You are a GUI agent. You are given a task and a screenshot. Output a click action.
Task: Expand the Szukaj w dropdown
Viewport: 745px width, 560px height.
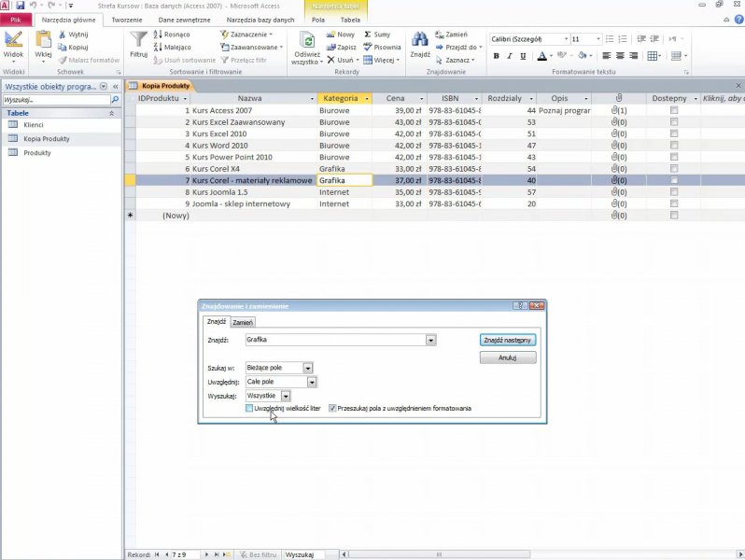[x=308, y=368]
